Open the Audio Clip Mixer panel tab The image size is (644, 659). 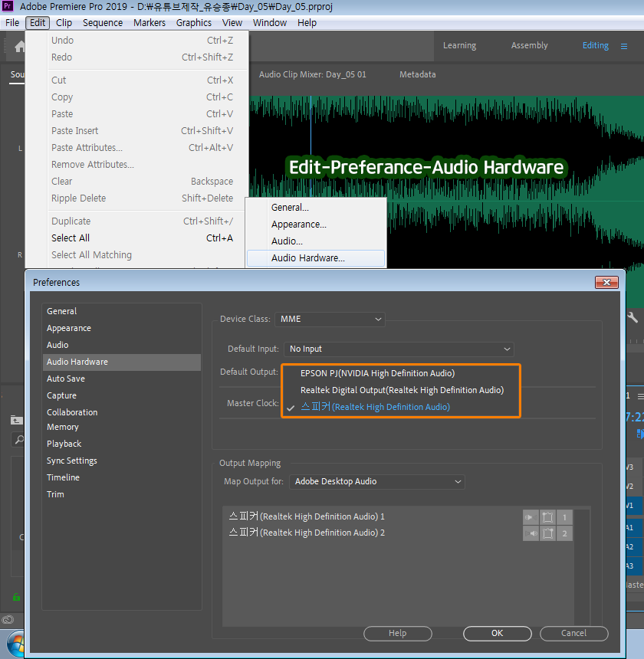coord(312,74)
